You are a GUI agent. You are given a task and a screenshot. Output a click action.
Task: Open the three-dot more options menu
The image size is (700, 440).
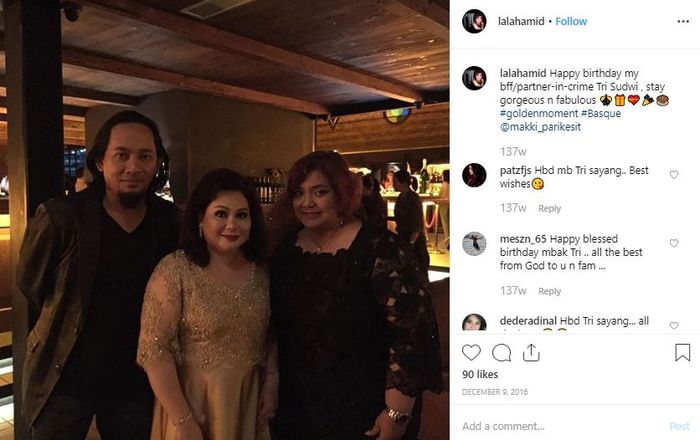(683, 21)
